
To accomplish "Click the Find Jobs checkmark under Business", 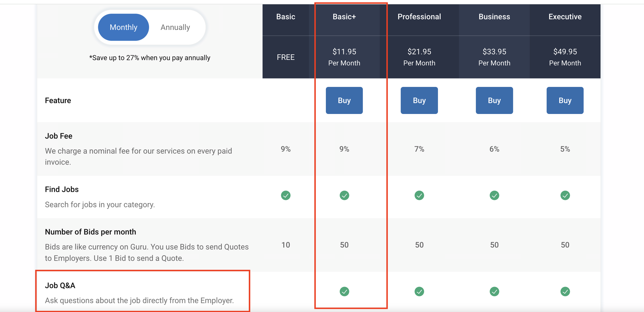I will 494,195.
